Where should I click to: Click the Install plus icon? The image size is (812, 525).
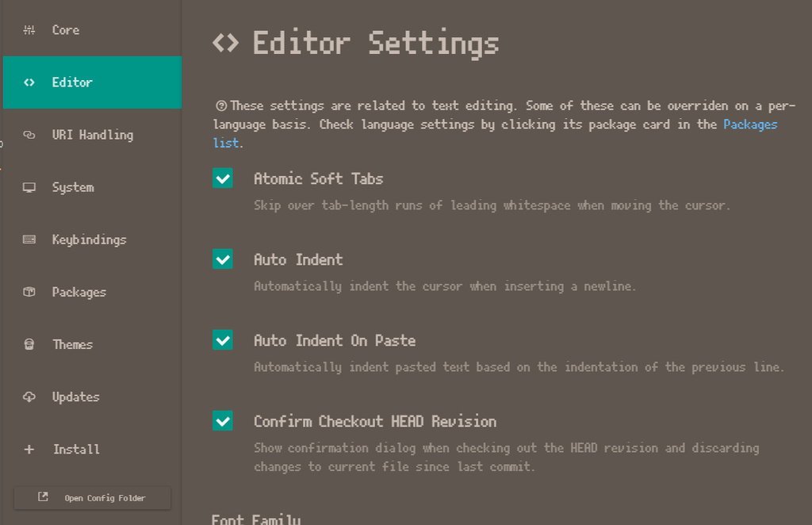pyautogui.click(x=29, y=450)
